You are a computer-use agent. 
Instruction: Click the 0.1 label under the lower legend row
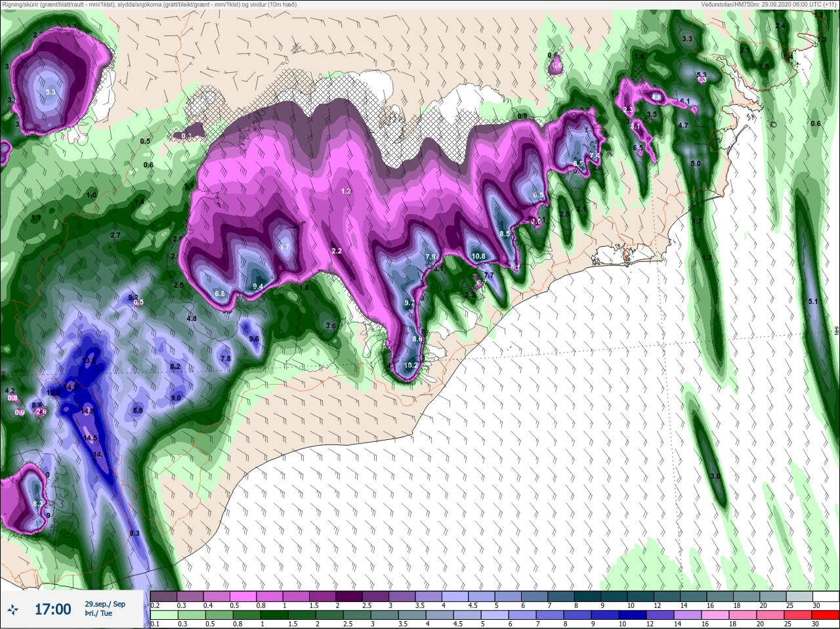[156, 624]
